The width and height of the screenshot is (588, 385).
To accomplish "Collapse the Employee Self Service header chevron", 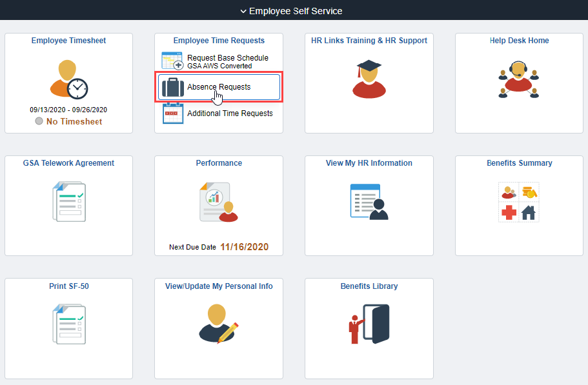I will pyautogui.click(x=244, y=11).
